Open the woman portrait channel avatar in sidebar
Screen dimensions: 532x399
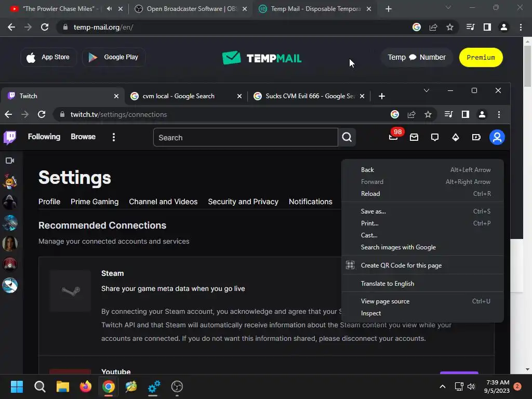click(x=10, y=244)
